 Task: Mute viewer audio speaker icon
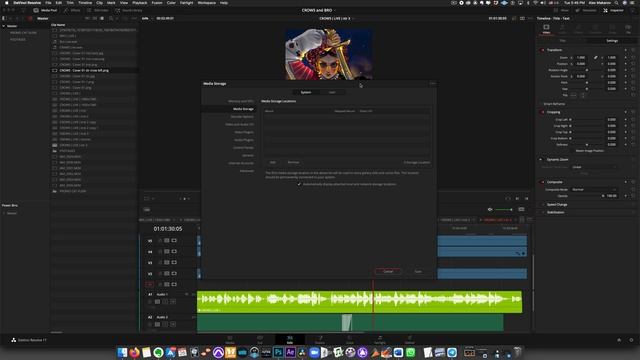point(490,209)
